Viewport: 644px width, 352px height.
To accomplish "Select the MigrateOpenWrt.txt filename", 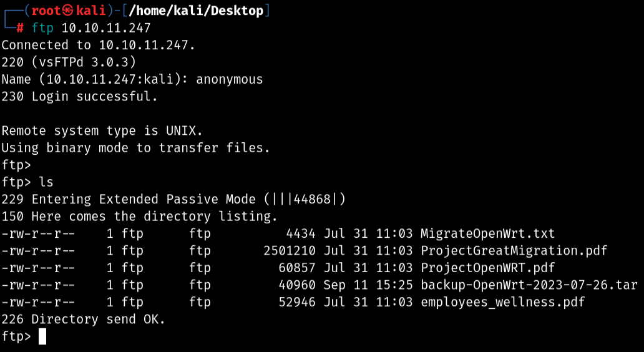I will coord(487,233).
